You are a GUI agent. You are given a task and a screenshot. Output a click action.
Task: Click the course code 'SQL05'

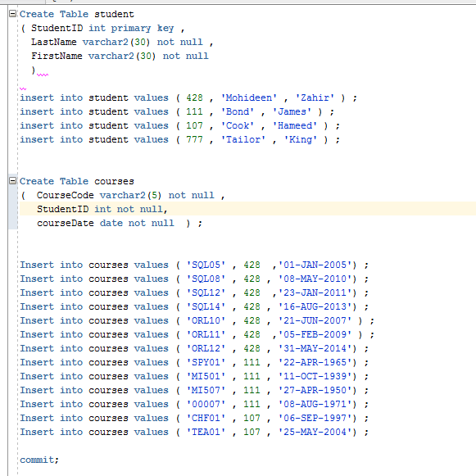206,265
